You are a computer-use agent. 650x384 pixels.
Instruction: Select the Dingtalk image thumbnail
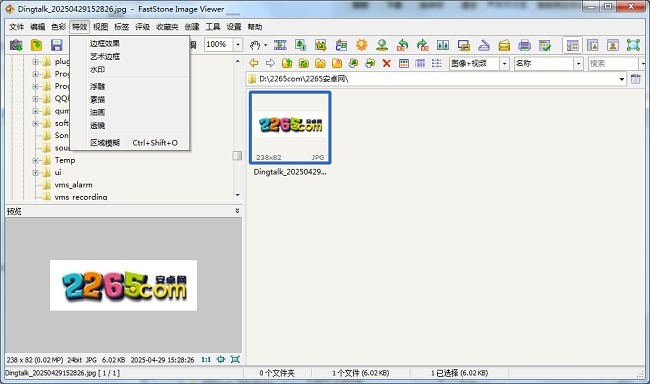(x=290, y=128)
